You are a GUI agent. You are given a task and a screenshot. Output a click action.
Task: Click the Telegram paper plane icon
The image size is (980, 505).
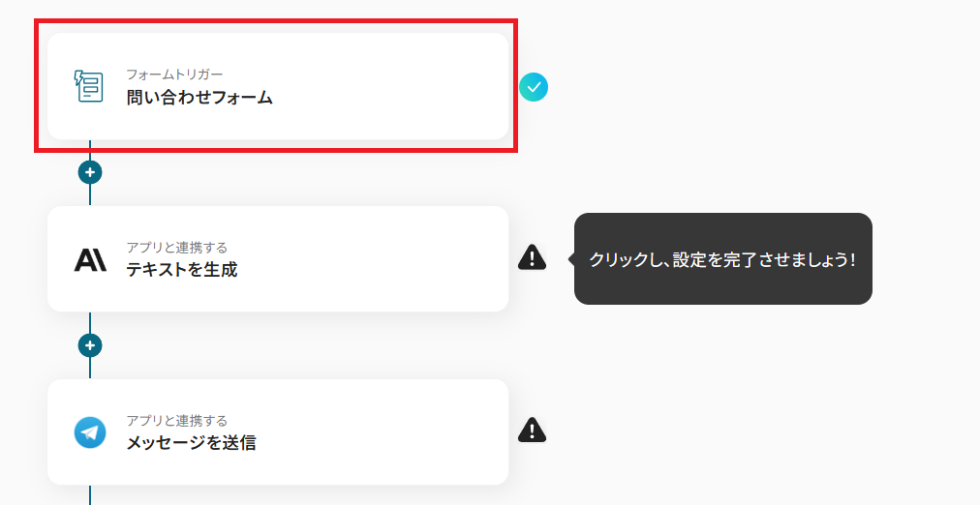click(x=90, y=432)
